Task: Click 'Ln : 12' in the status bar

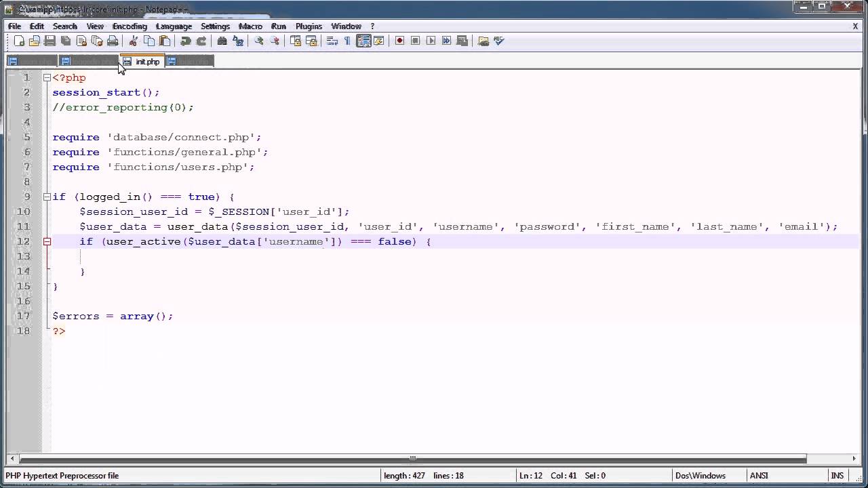Action: pos(530,476)
